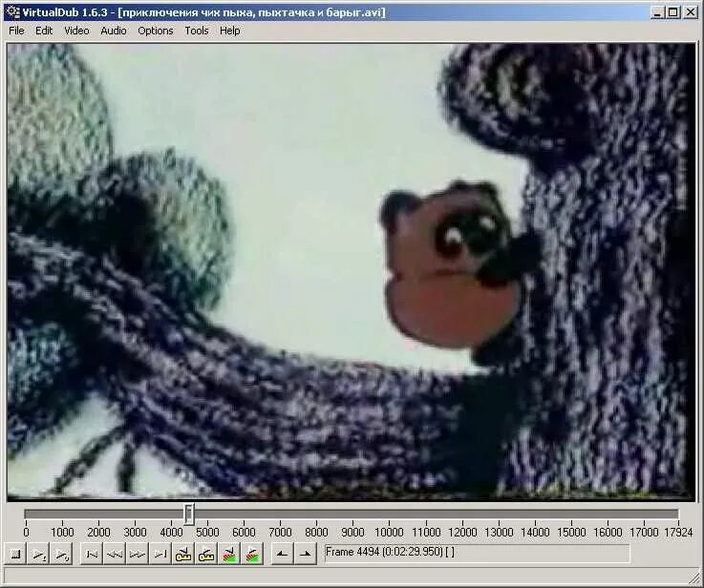
Task: Click the resize grip in window corner
Action: pyautogui.click(x=693, y=577)
